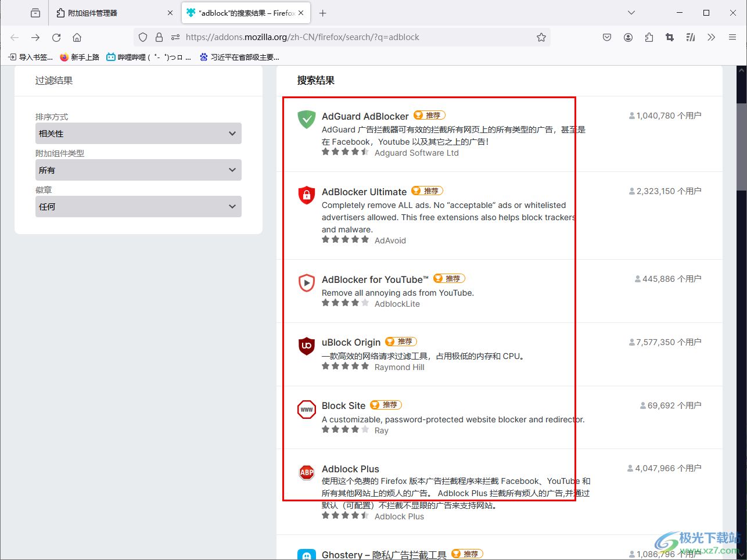The width and height of the screenshot is (747, 560).
Task: Open AdBlocker for YouTube result
Action: click(x=375, y=279)
